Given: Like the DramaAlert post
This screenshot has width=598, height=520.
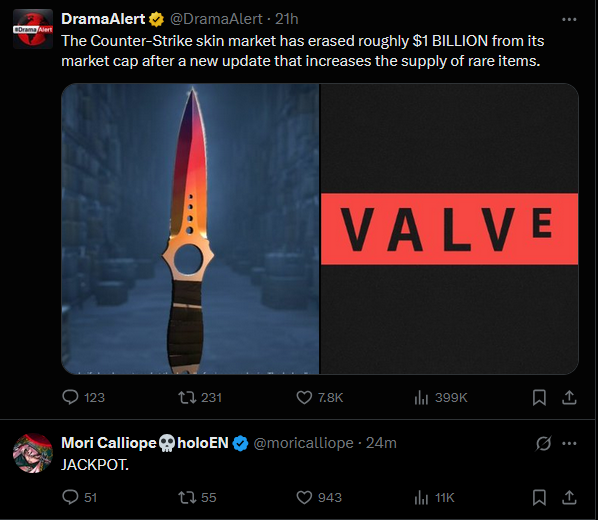Looking at the screenshot, I should (320, 397).
